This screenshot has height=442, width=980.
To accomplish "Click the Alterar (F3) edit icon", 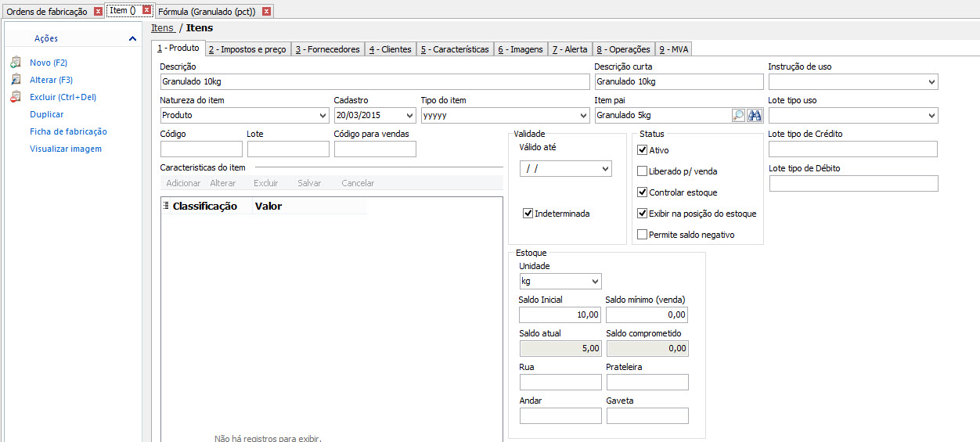I will click(16, 80).
